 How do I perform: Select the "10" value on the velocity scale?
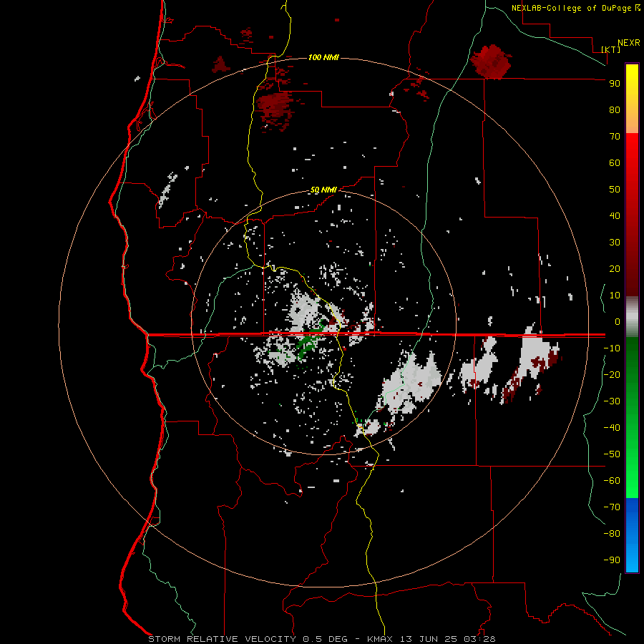pos(615,296)
